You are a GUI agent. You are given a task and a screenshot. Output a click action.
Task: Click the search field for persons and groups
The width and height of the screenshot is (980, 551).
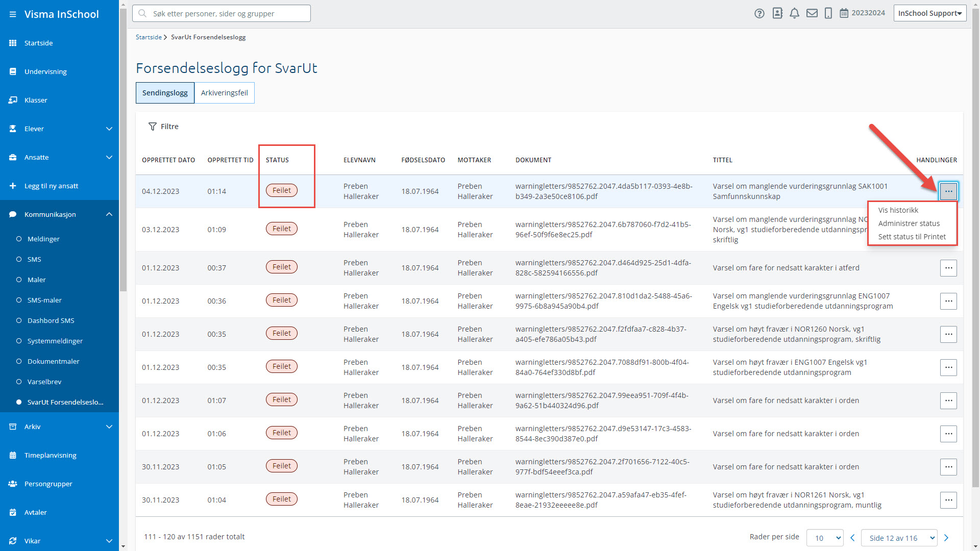coord(222,13)
